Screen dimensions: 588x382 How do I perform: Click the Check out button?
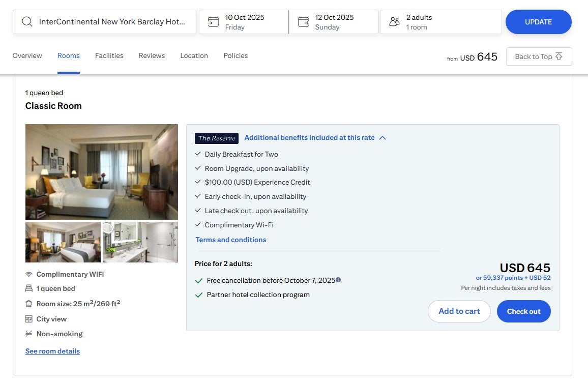(523, 311)
